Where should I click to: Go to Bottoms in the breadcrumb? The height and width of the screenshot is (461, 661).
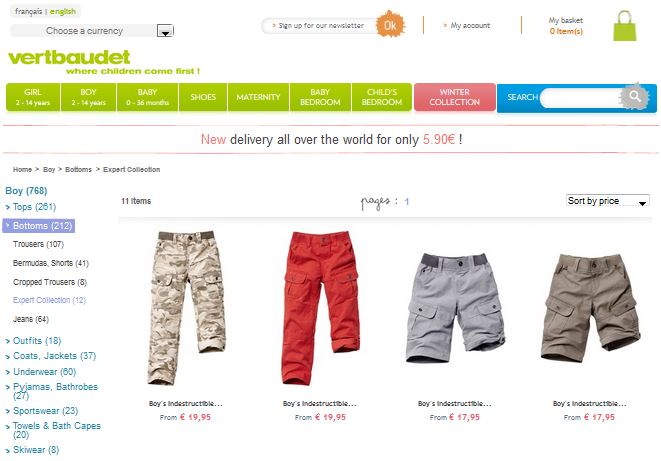(x=78, y=169)
